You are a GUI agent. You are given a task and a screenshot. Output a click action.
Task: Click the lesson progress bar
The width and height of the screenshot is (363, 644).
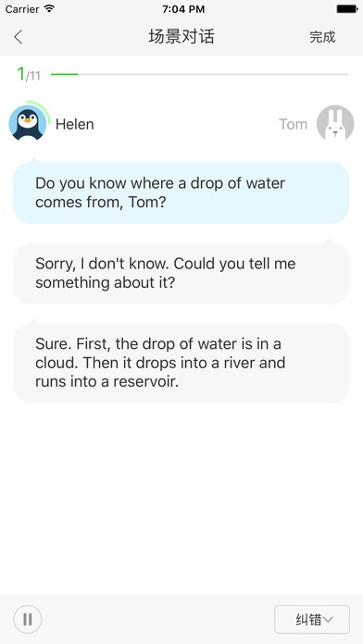tap(199, 74)
